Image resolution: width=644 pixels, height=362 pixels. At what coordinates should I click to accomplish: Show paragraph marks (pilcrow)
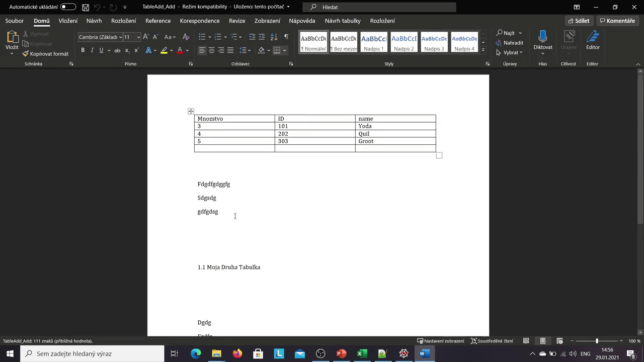pyautogui.click(x=286, y=37)
